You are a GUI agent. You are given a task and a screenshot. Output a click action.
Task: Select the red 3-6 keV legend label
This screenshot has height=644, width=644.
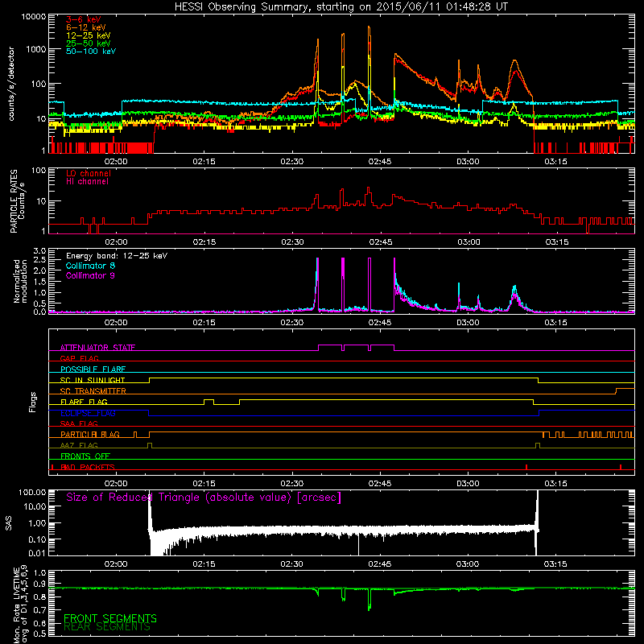pyautogui.click(x=84, y=19)
